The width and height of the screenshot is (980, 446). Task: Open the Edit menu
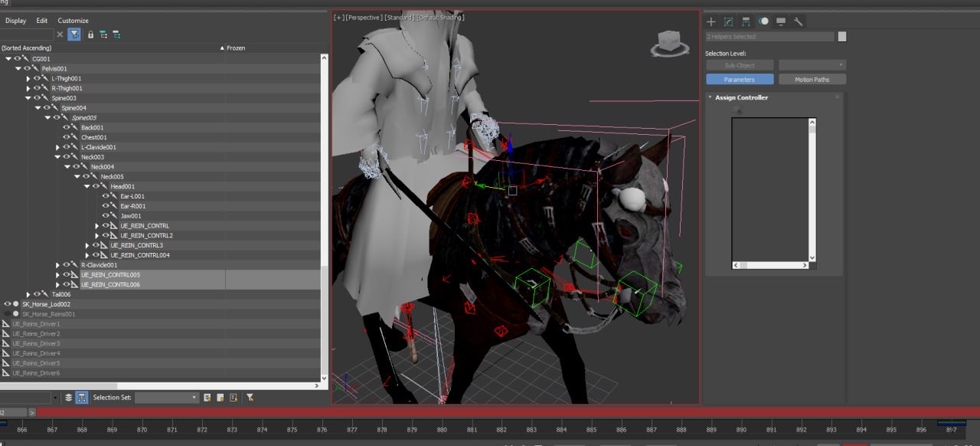(x=42, y=21)
